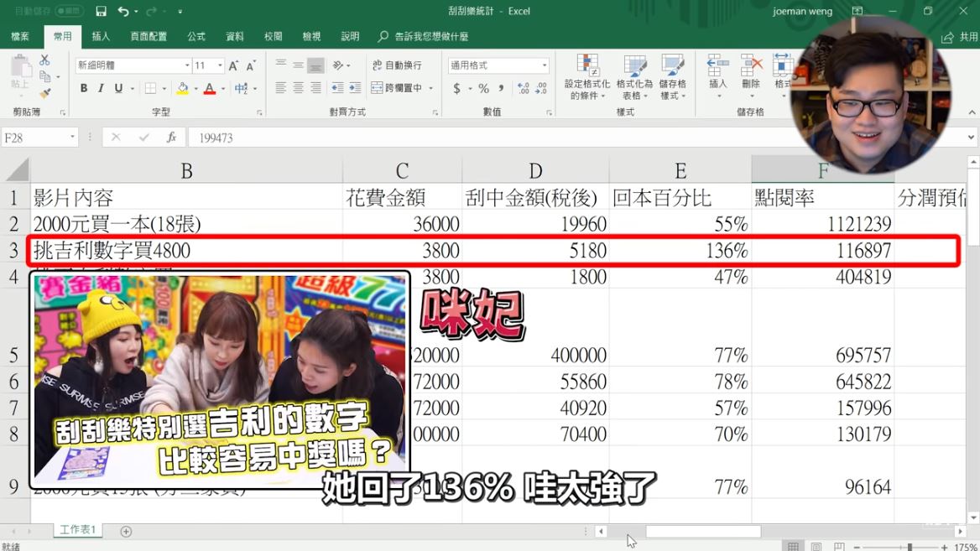Viewport: 980px width, 551px height.
Task: Toggle Bold formatting
Action: coord(84,88)
